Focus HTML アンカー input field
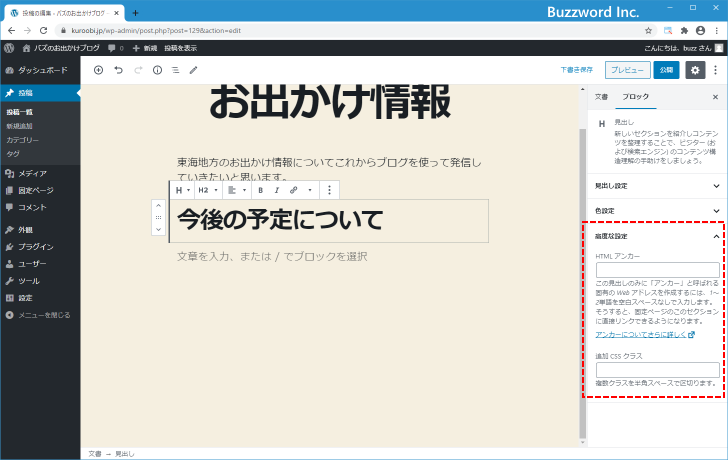Viewport: 728px width, 460px height. pos(657,270)
